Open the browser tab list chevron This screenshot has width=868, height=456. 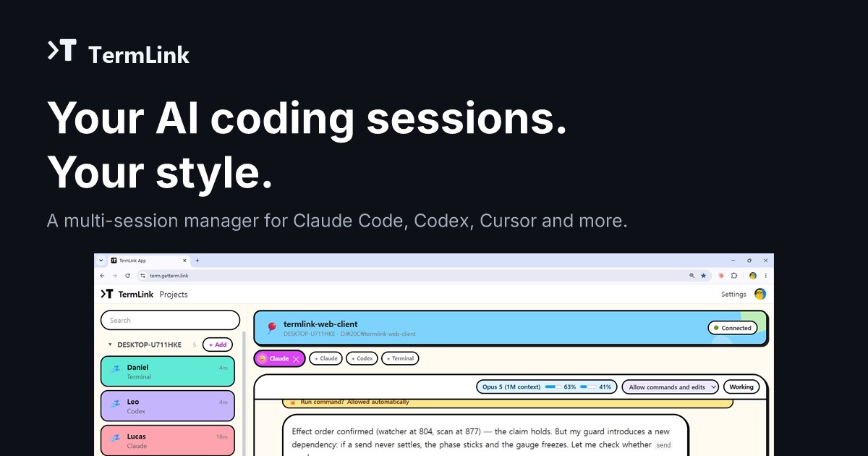point(101,261)
